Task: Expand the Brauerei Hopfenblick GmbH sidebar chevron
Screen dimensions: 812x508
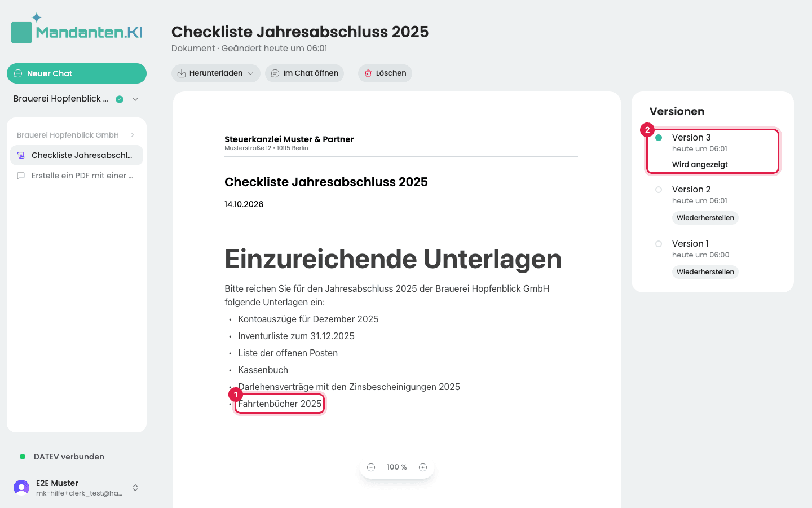Action: (x=133, y=135)
